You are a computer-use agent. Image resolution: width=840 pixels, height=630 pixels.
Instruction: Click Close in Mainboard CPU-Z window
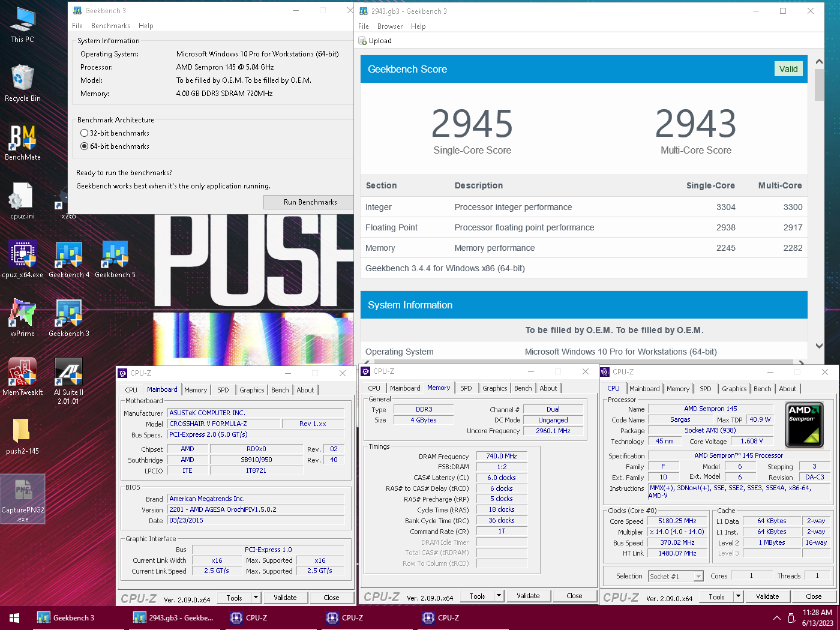coord(331,598)
